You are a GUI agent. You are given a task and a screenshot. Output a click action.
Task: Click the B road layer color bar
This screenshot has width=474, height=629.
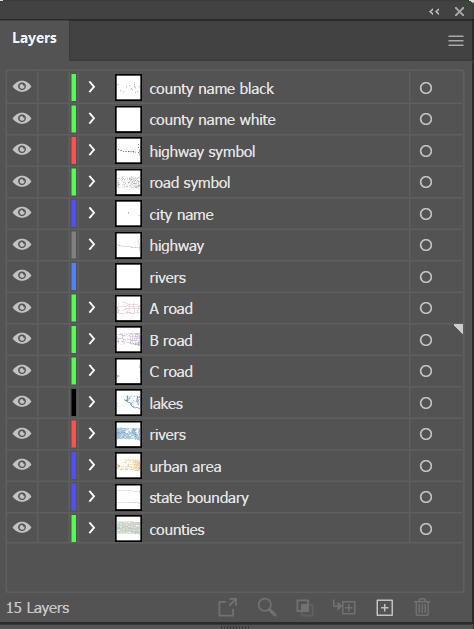(x=74, y=339)
